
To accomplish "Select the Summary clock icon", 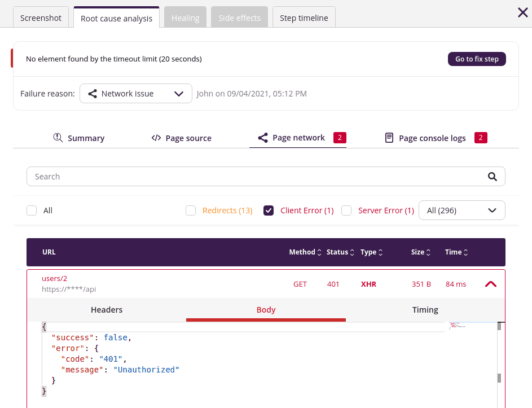I will 58,137.
